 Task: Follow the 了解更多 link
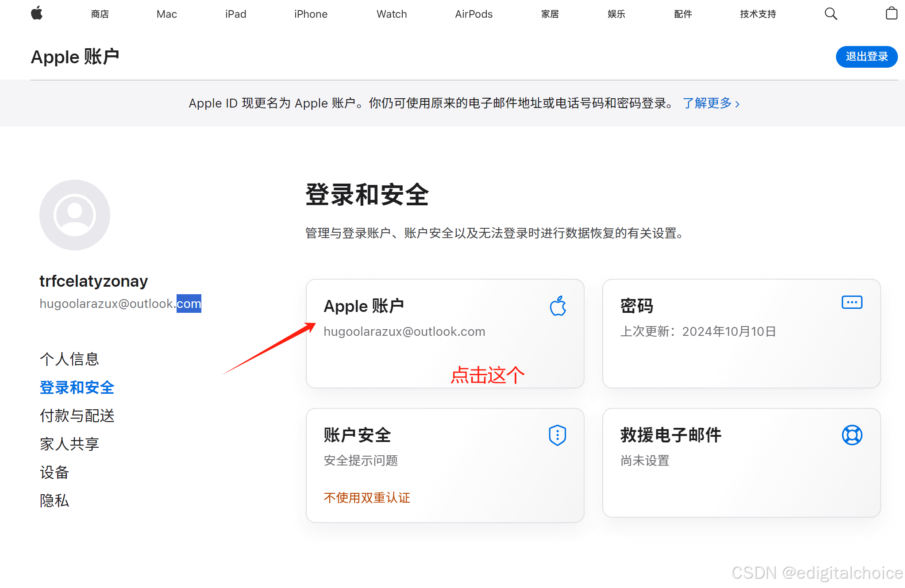pyautogui.click(x=711, y=103)
